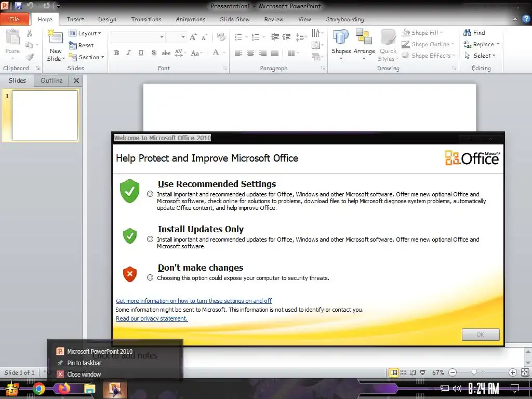Select Install Updates Only radio button
532x399 pixels.
[150, 239]
